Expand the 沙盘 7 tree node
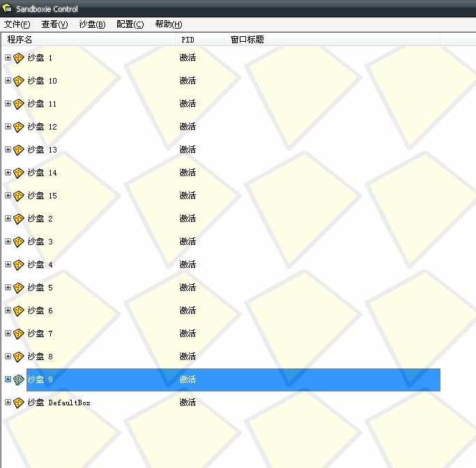The height and width of the screenshot is (468, 476). click(x=8, y=334)
